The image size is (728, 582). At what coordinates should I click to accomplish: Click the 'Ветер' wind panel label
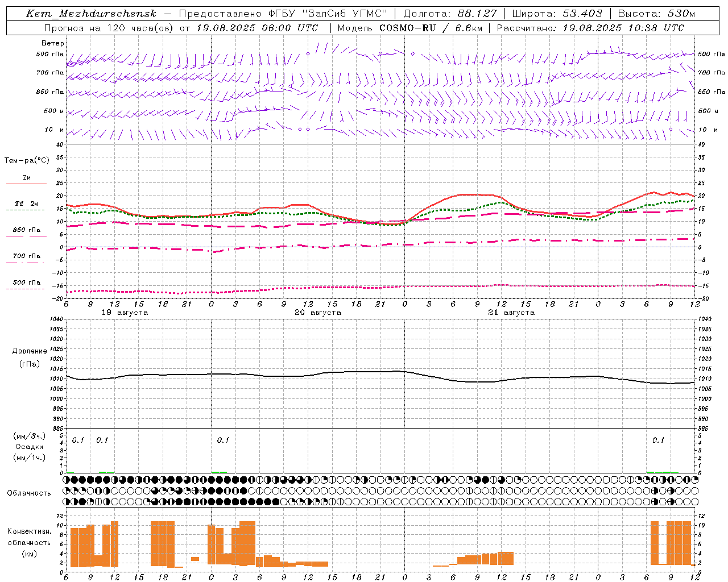(x=53, y=43)
